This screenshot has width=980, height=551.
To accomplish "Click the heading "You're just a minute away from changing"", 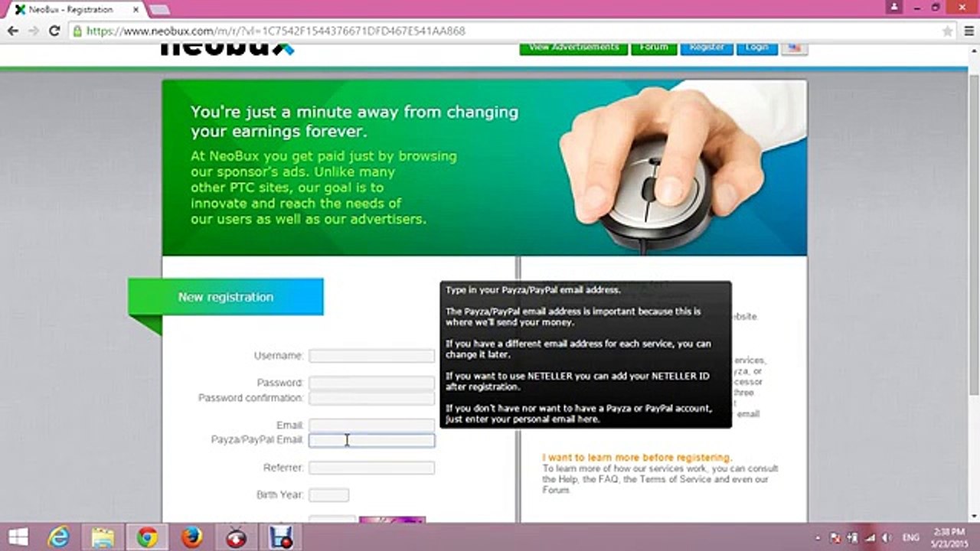I will pyautogui.click(x=354, y=112).
